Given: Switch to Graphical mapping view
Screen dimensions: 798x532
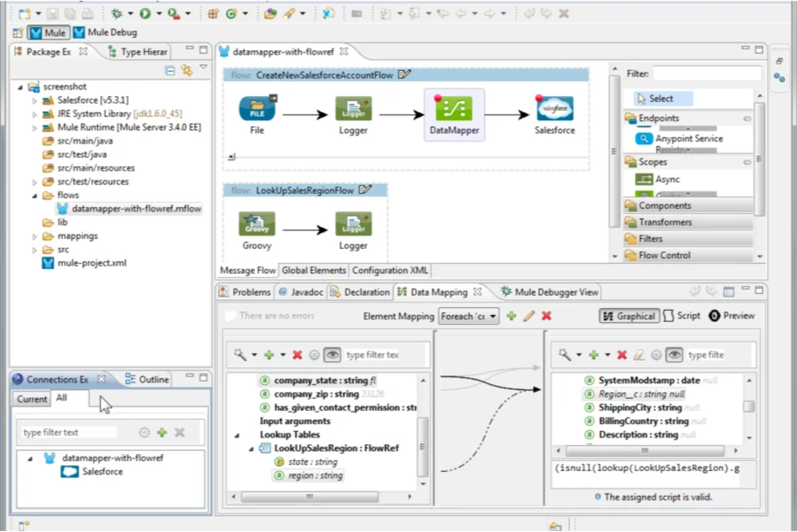Looking at the screenshot, I should (x=629, y=316).
